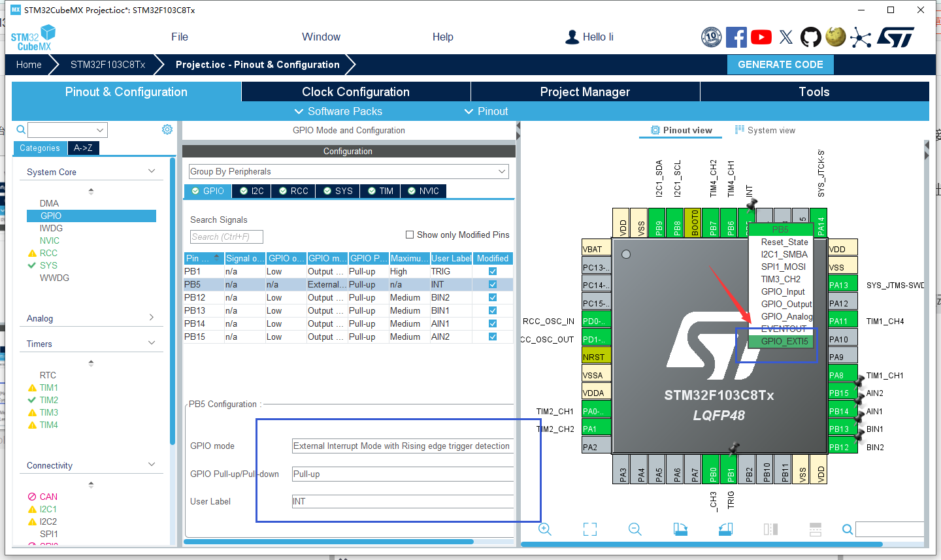
Task: Fit the chip view to the window
Action: coord(590,529)
